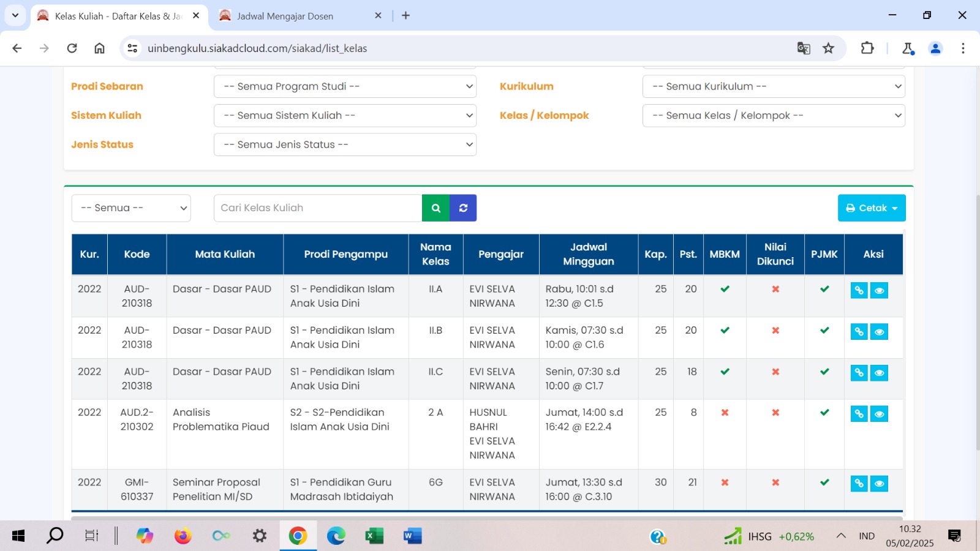The width and height of the screenshot is (980, 551).
Task: View details eye icon for class II.C
Action: point(879,373)
